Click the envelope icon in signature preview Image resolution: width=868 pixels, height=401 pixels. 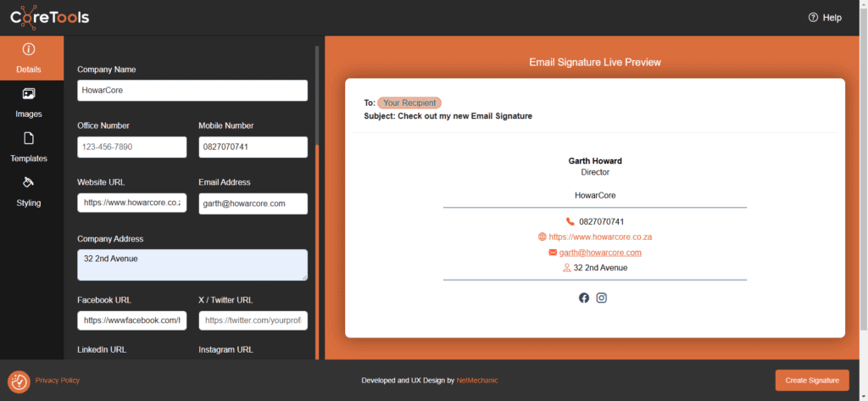tap(553, 253)
